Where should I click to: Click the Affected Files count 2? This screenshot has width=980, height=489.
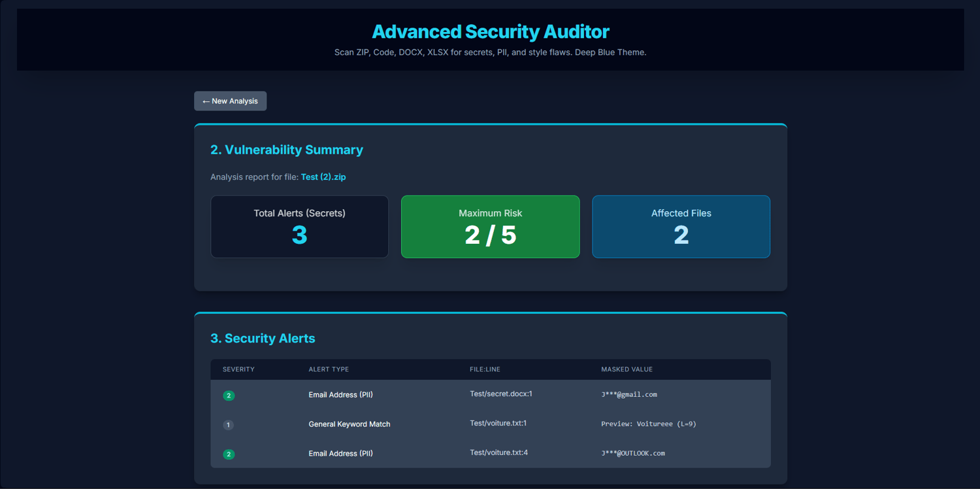(681, 235)
